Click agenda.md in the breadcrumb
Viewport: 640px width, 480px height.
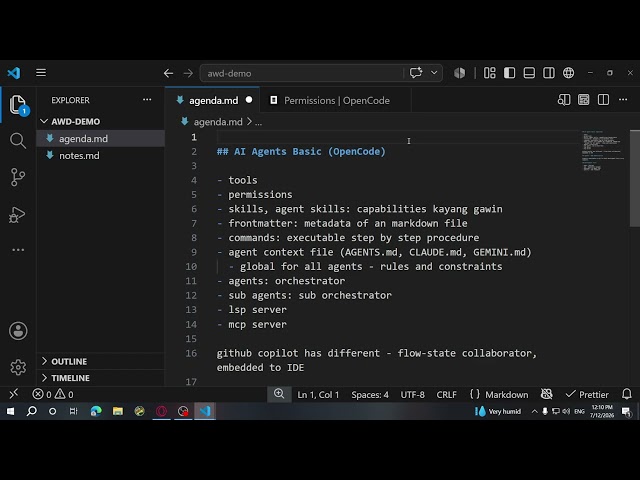tap(218, 122)
